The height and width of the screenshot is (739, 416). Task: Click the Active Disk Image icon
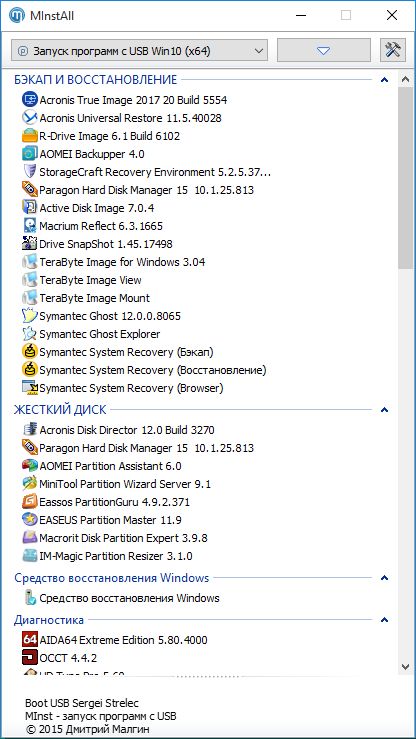coord(30,208)
